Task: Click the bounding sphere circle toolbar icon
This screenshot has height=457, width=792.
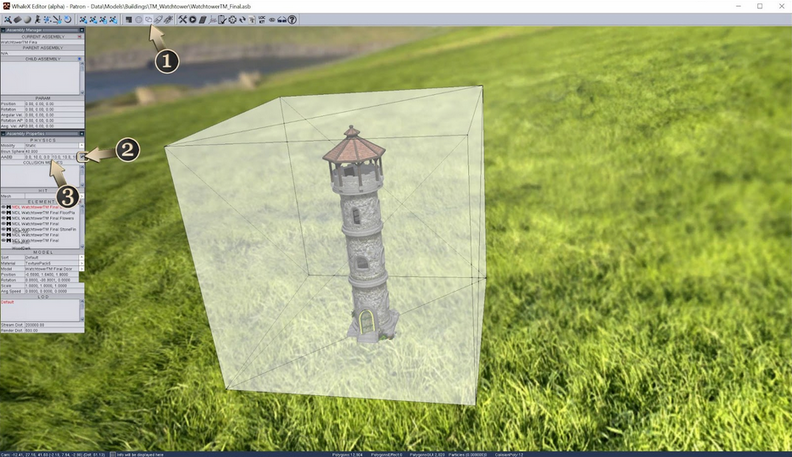Action: [x=138, y=20]
